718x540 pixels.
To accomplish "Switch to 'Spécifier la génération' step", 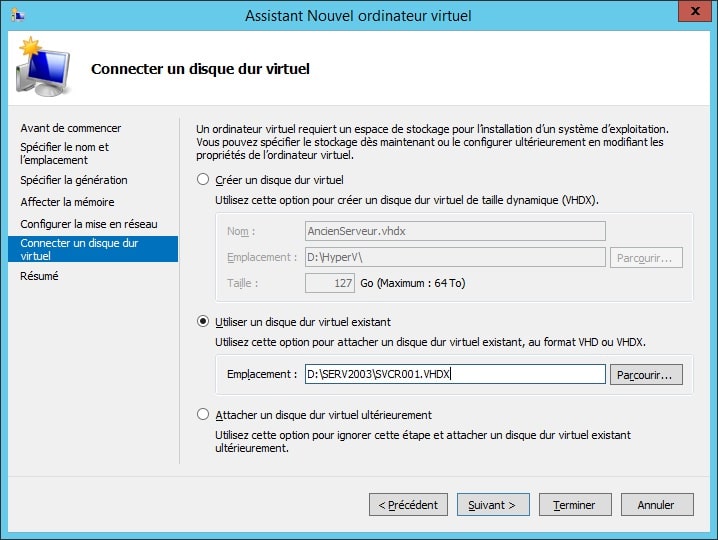I will (x=74, y=180).
